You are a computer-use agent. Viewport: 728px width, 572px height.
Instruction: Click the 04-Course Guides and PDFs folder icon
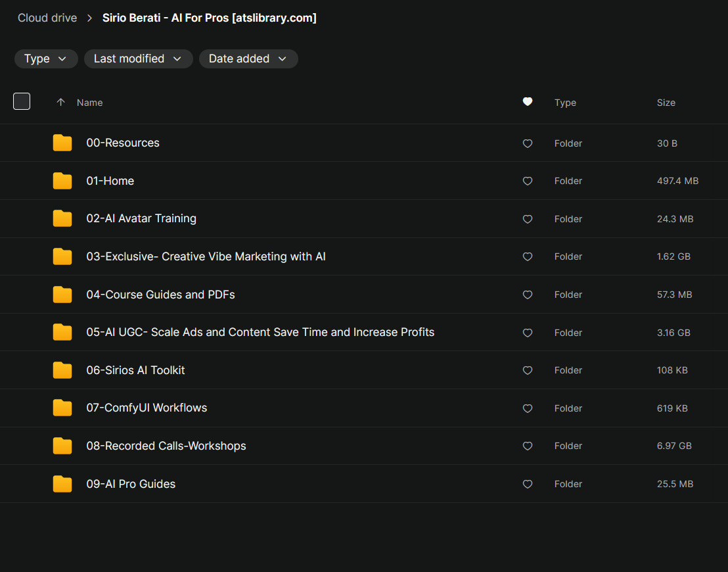tap(62, 295)
